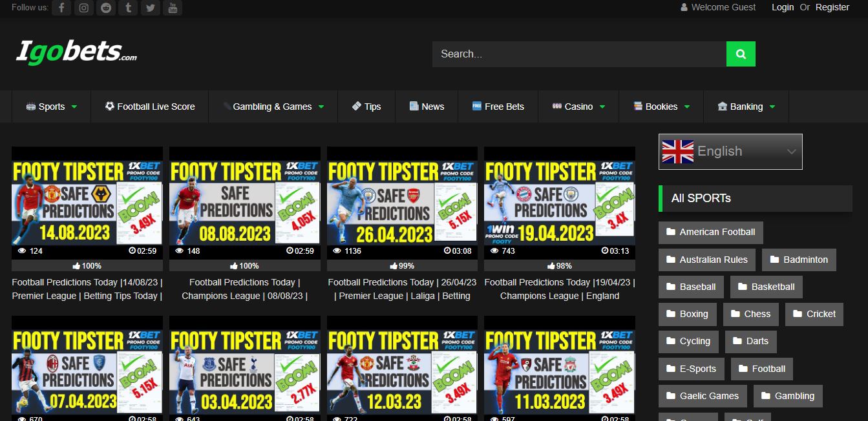This screenshot has height=421, width=868.
Task: Open the Instagram follow icon
Action: [83, 8]
